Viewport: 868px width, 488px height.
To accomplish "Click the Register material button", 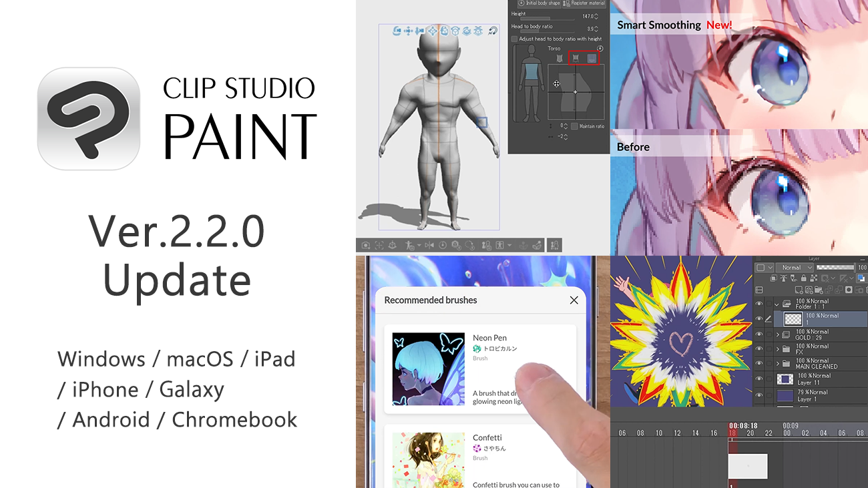I will click(584, 3).
